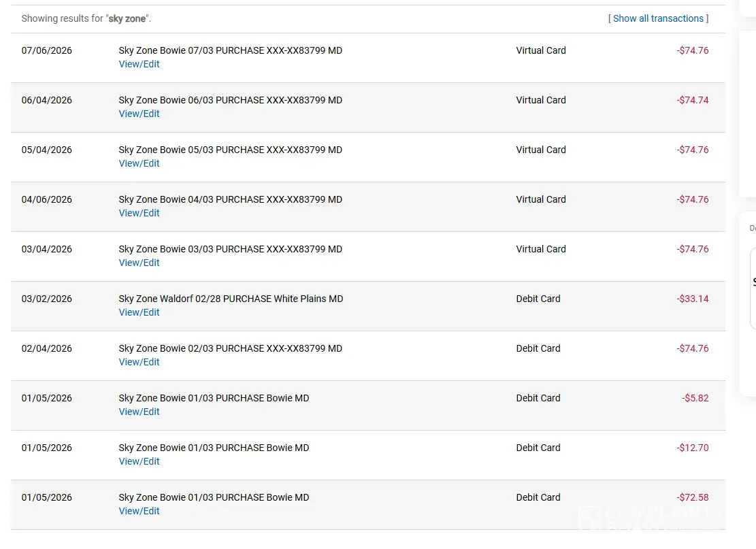Click the -$33.14 amount
Viewport: 756px width, 549px height.
tap(692, 299)
